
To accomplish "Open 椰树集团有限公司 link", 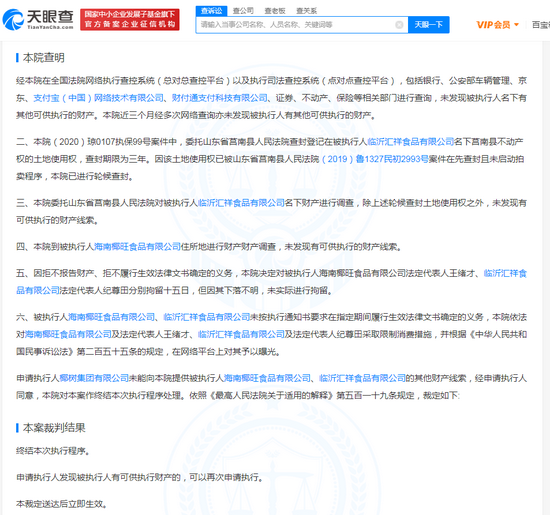I will (94, 378).
